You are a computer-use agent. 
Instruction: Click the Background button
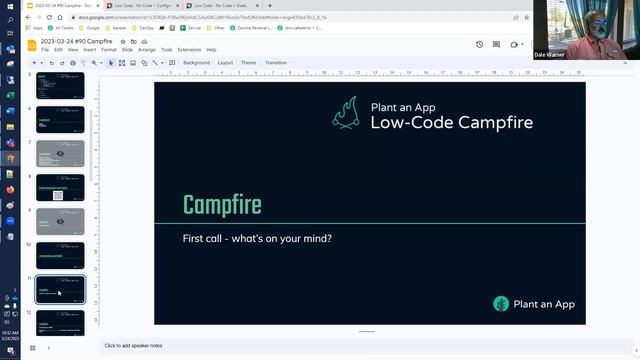click(196, 63)
